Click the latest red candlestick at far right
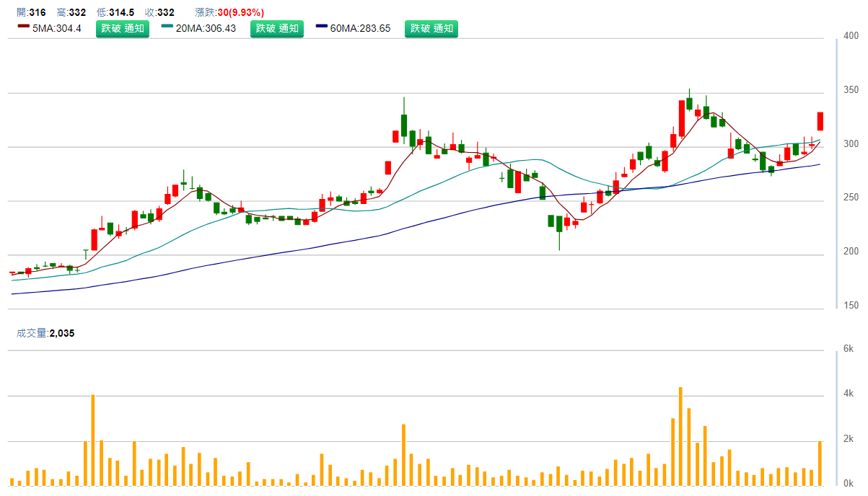Image resolution: width=868 pixels, height=496 pixels. coord(820,121)
